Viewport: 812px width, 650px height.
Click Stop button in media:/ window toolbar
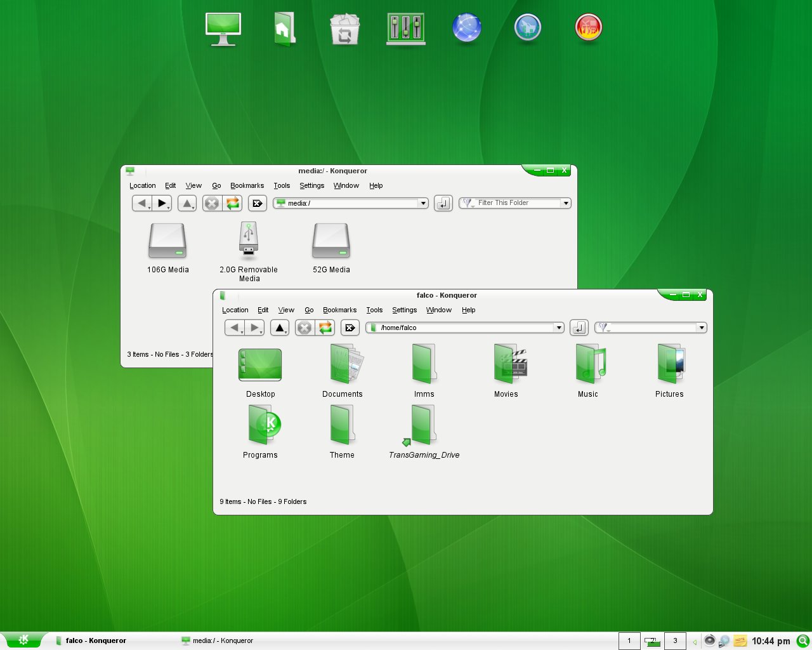212,203
